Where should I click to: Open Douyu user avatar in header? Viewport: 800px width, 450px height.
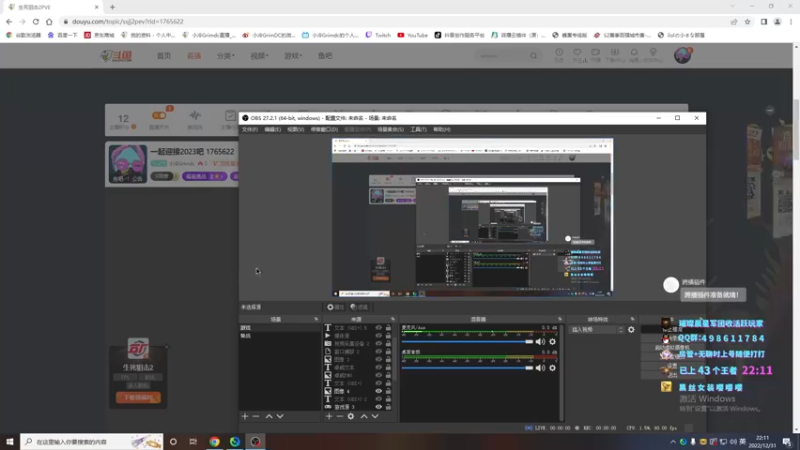(x=682, y=55)
